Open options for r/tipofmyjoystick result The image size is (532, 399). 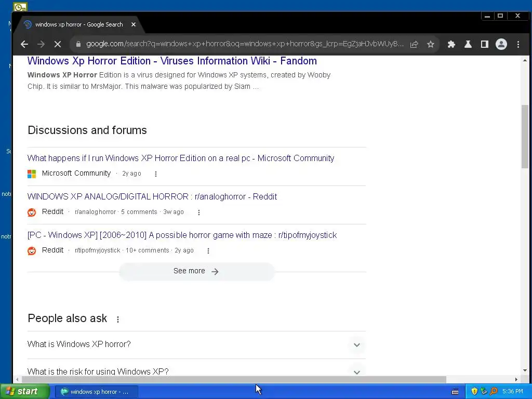(208, 251)
